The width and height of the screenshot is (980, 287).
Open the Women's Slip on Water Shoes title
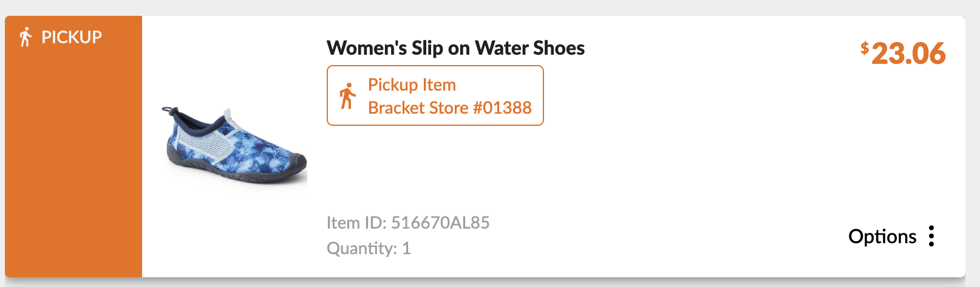click(x=455, y=48)
